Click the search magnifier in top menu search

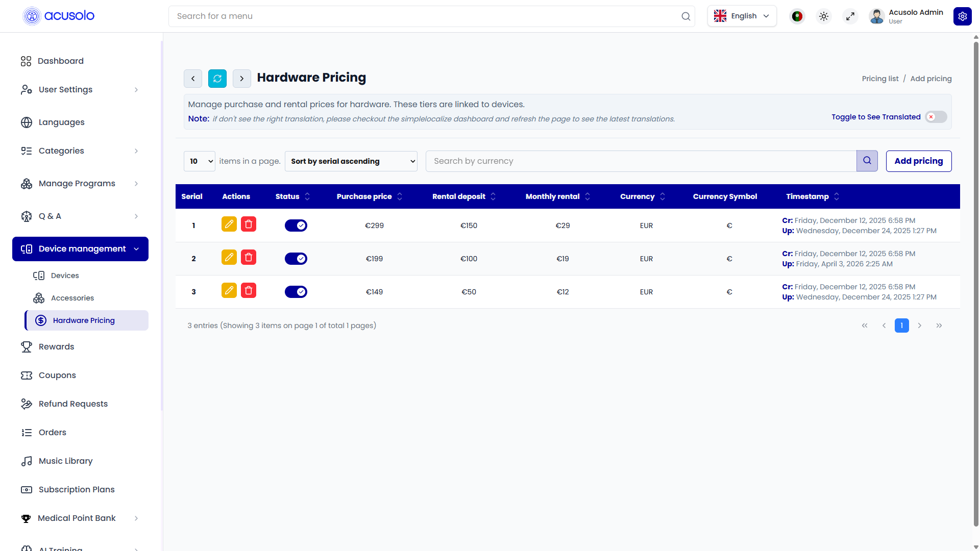pyautogui.click(x=685, y=16)
